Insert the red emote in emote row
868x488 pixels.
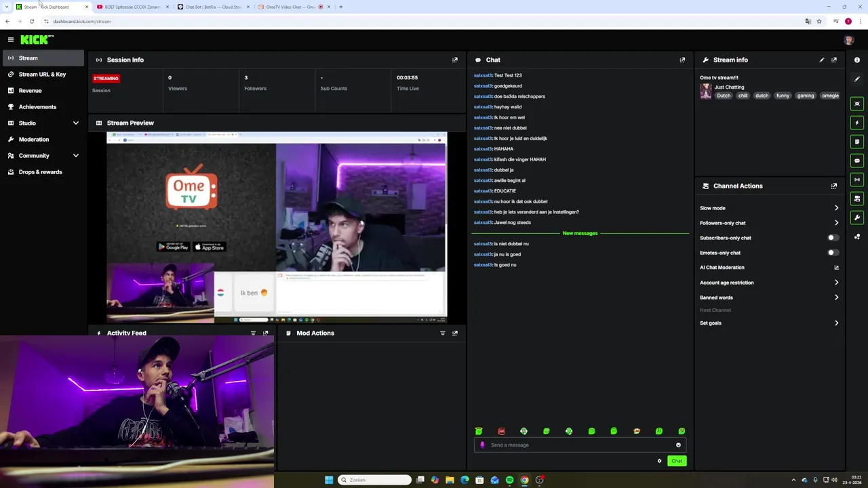click(501, 431)
